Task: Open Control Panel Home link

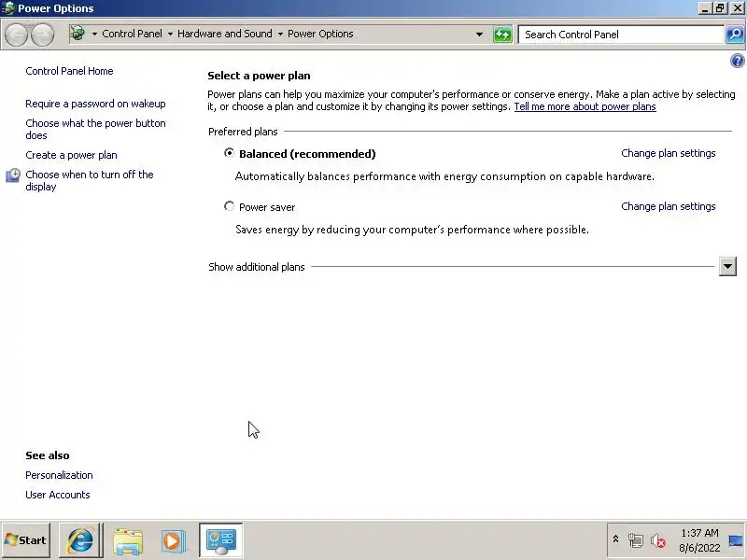Action: point(69,71)
